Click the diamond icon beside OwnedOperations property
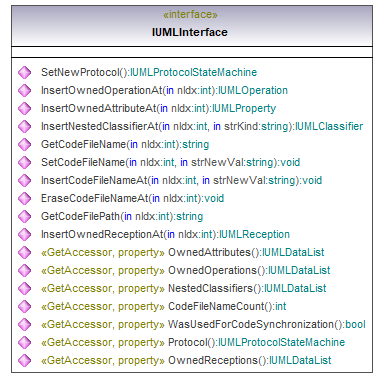 [x=24, y=270]
